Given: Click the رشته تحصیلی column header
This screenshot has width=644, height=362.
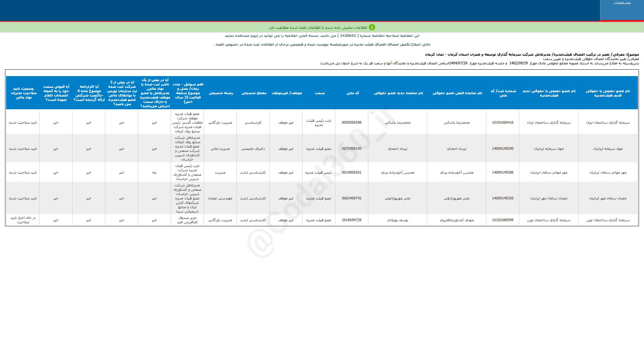Looking at the screenshot, I should pyautogui.click(x=221, y=93).
